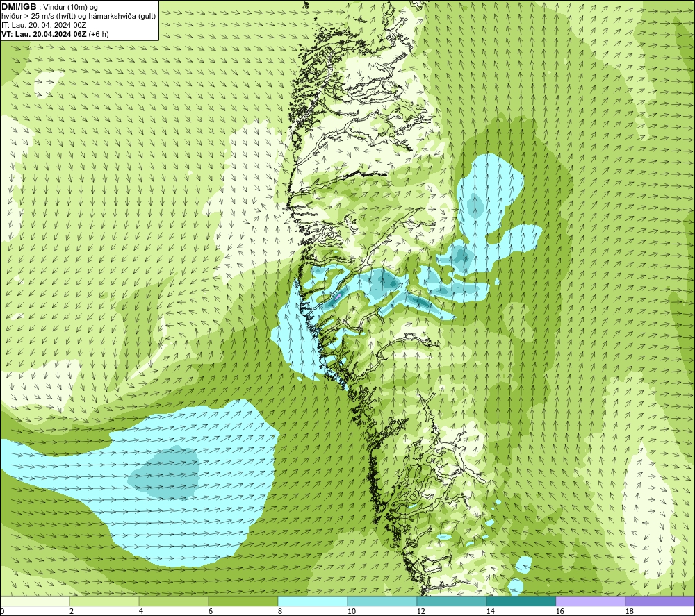
Task: Pick the 12–14 m/s teal legend swatch
Action: point(451,601)
